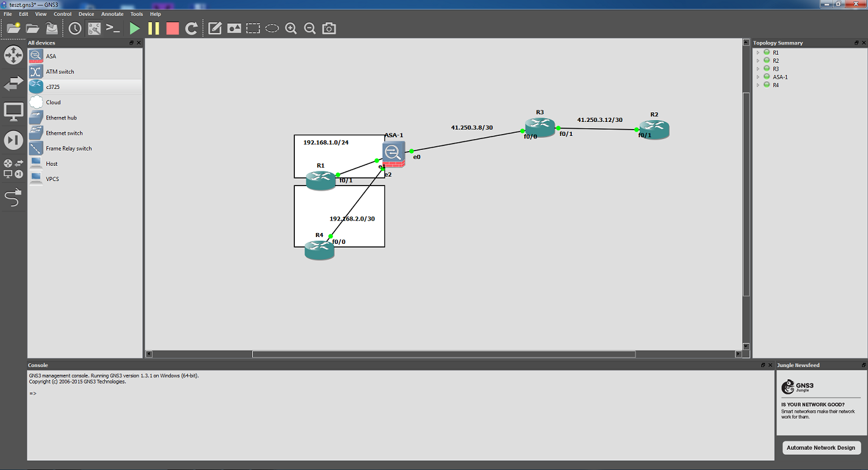This screenshot has width=868, height=470.
Task: Open the Edit menu
Action: tap(24, 14)
